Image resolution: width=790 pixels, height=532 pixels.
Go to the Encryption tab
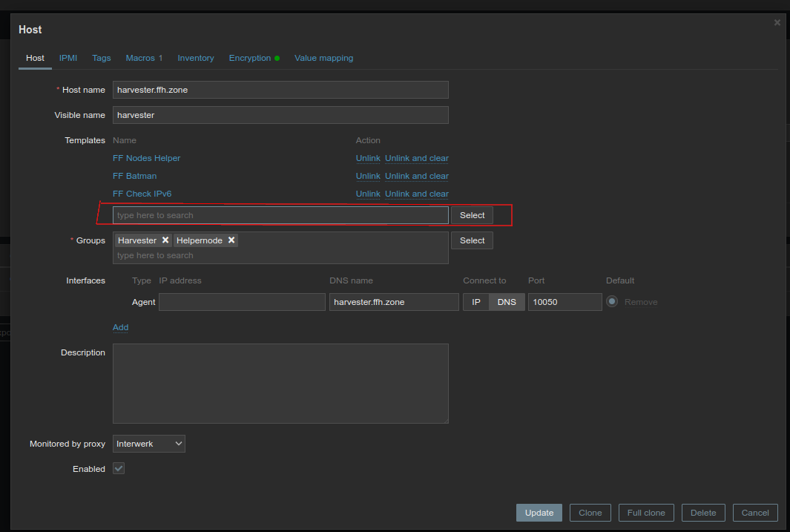[250, 58]
